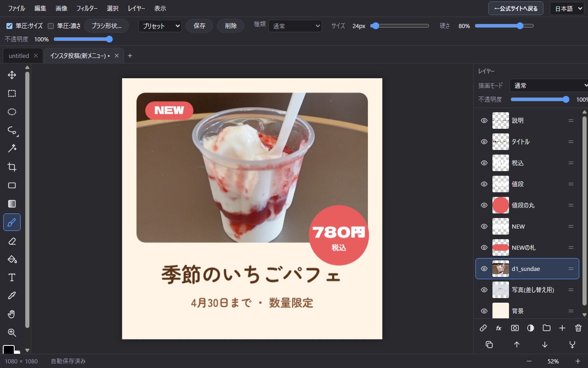
Task: Select the Elliptical Marquee tool
Action: click(x=12, y=112)
